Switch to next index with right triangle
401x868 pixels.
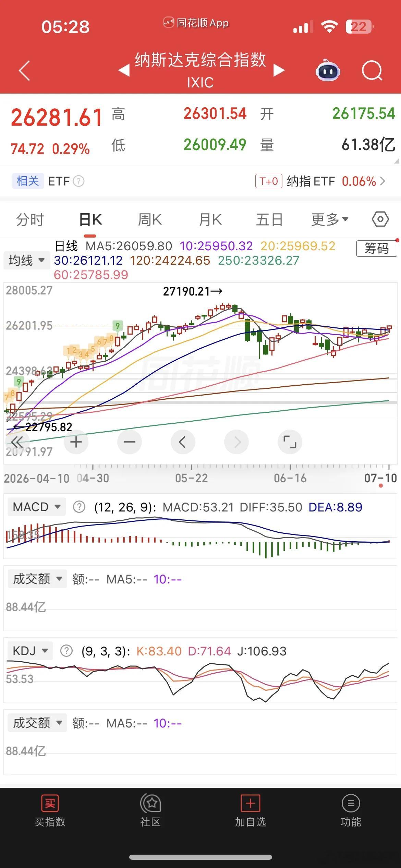coord(279,70)
